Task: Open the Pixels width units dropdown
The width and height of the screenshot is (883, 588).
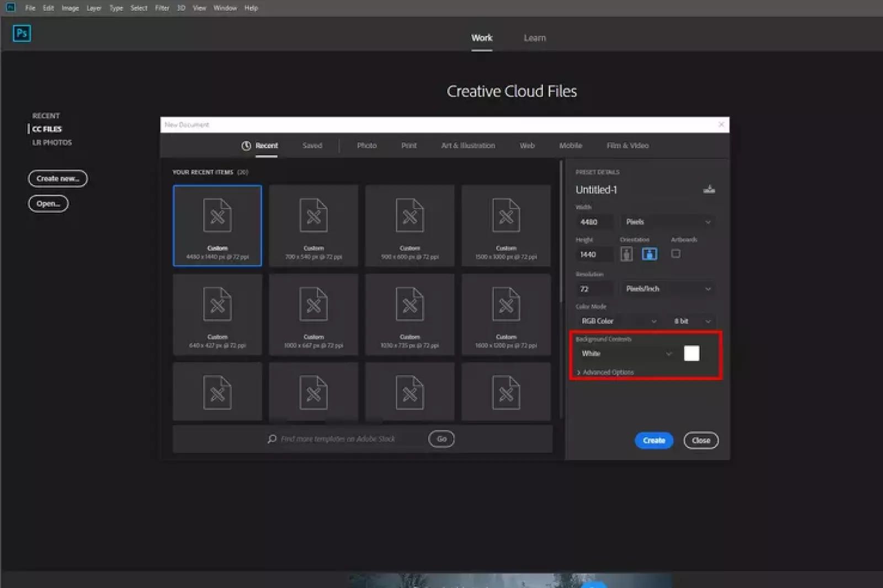Action: pos(667,222)
